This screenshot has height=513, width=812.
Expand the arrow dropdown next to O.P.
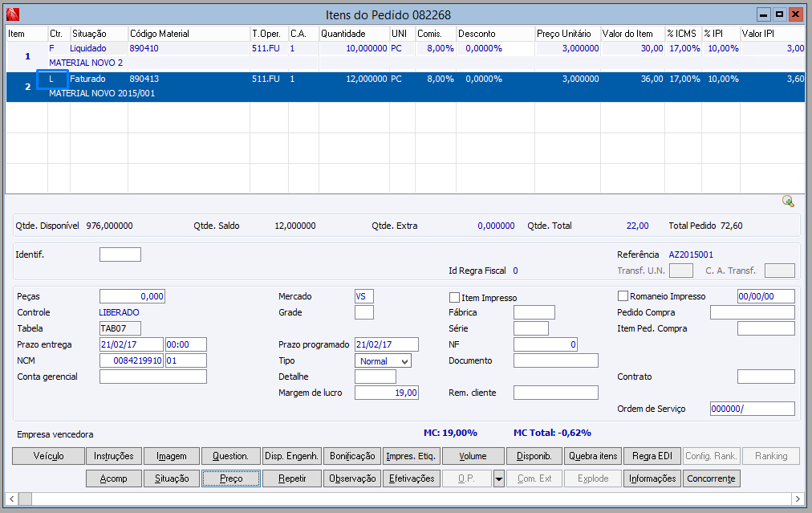tap(498, 478)
